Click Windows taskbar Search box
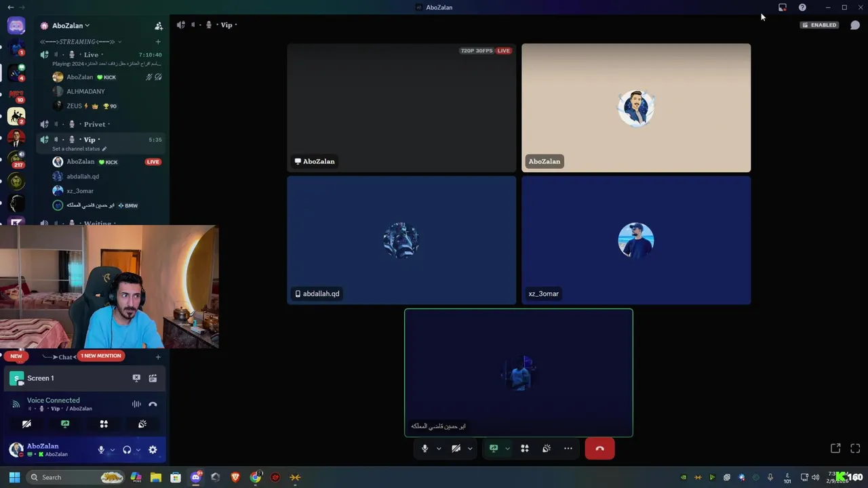The image size is (868, 488). click(77, 477)
